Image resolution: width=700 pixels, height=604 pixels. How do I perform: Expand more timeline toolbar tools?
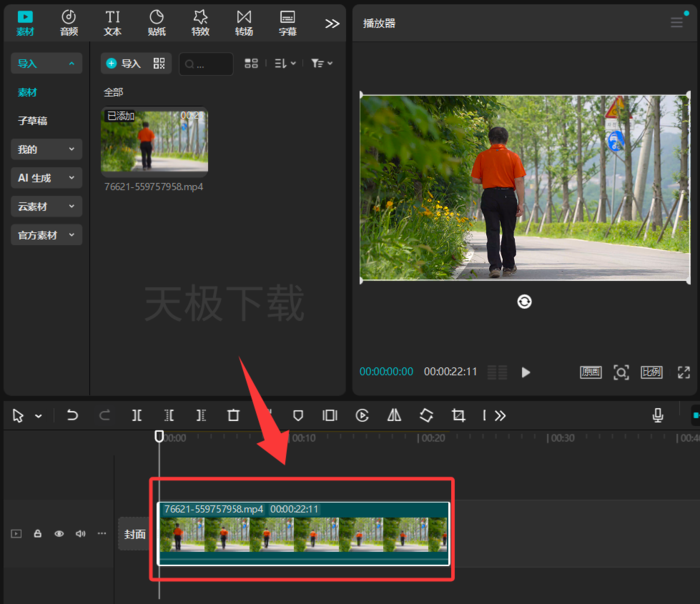coord(500,416)
